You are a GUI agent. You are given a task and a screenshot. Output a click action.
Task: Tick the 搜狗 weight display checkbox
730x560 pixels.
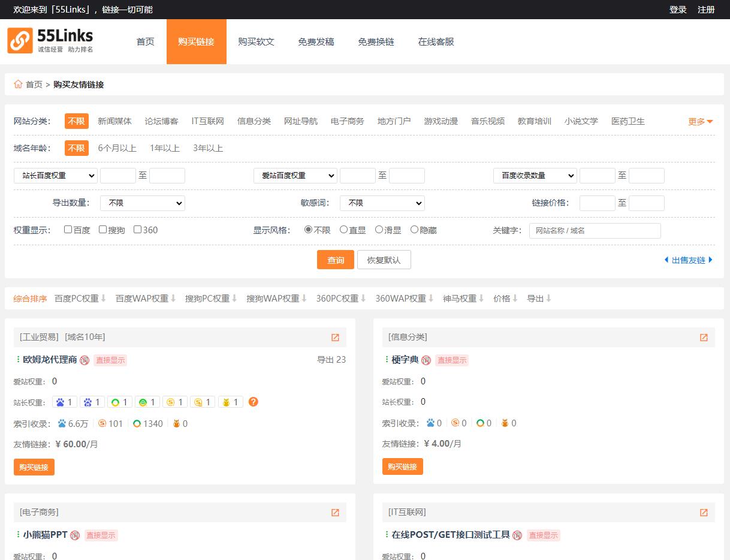click(103, 230)
